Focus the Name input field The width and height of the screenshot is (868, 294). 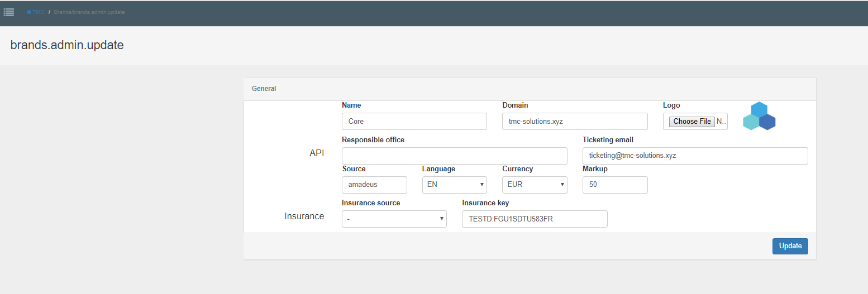click(x=414, y=122)
